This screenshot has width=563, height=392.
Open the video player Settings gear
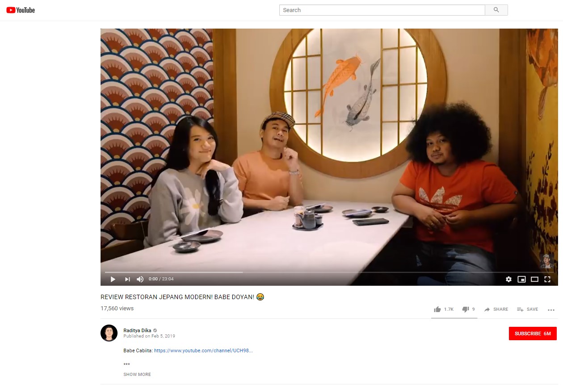(x=508, y=279)
